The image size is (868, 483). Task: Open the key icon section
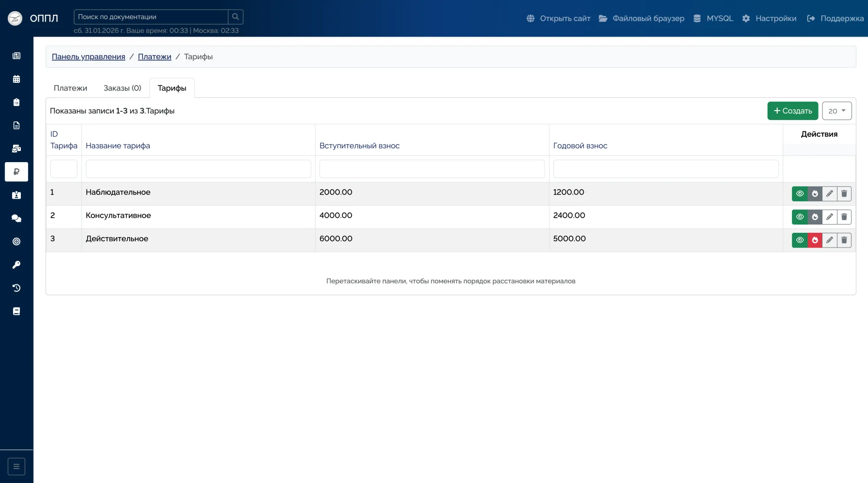pos(16,264)
